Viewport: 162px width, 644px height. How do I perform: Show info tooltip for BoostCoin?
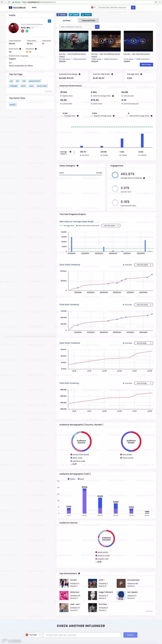pos(36,49)
